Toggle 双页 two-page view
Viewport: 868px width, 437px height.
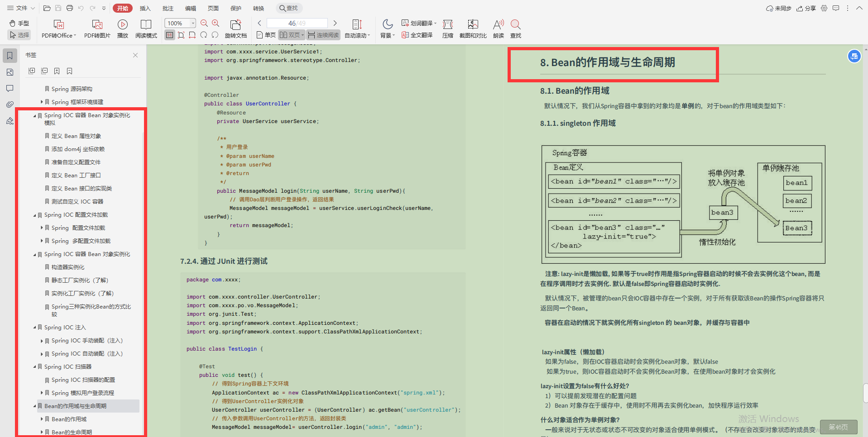pyautogui.click(x=292, y=35)
